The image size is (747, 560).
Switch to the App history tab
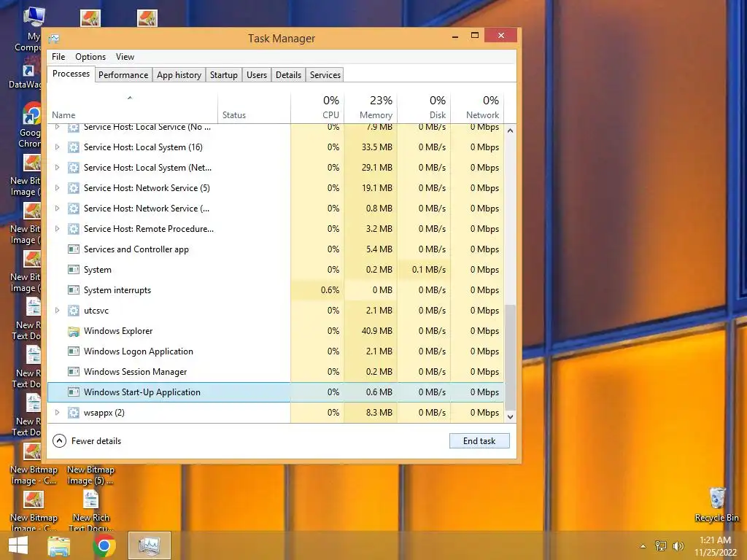[179, 75]
